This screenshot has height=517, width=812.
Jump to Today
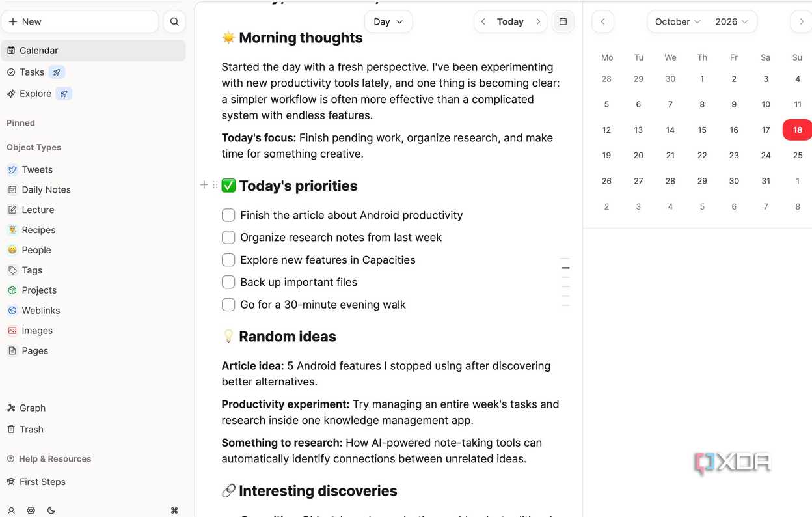click(x=510, y=21)
